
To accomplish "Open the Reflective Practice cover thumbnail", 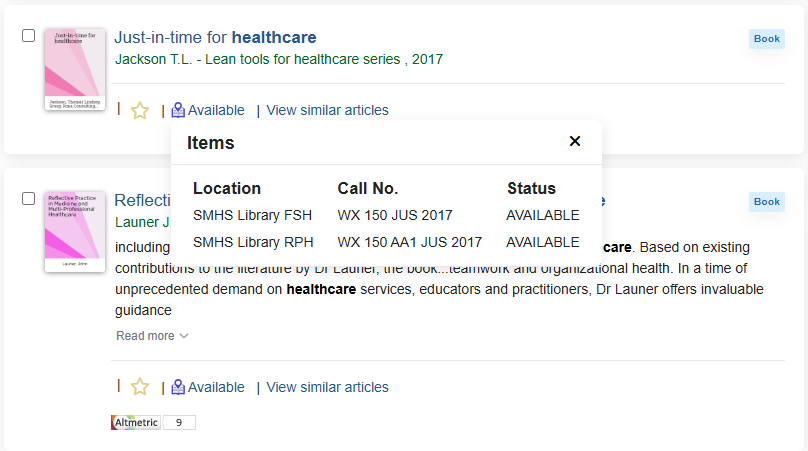I will point(75,232).
